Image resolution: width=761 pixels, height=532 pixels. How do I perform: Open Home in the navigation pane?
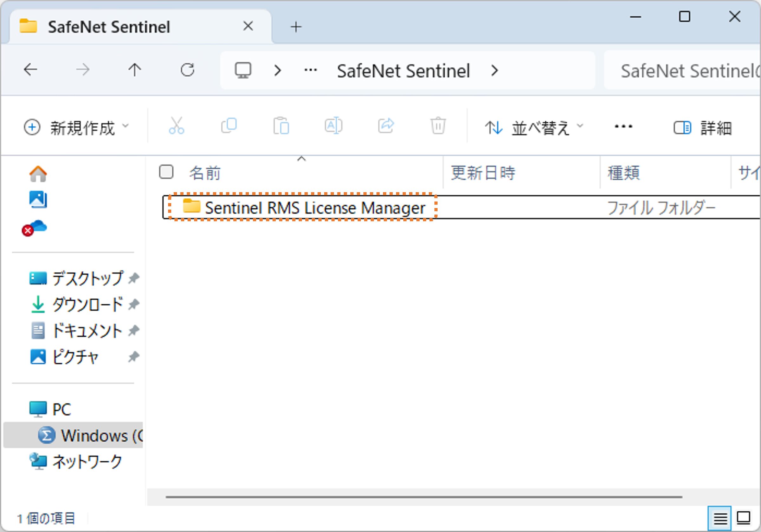click(38, 174)
